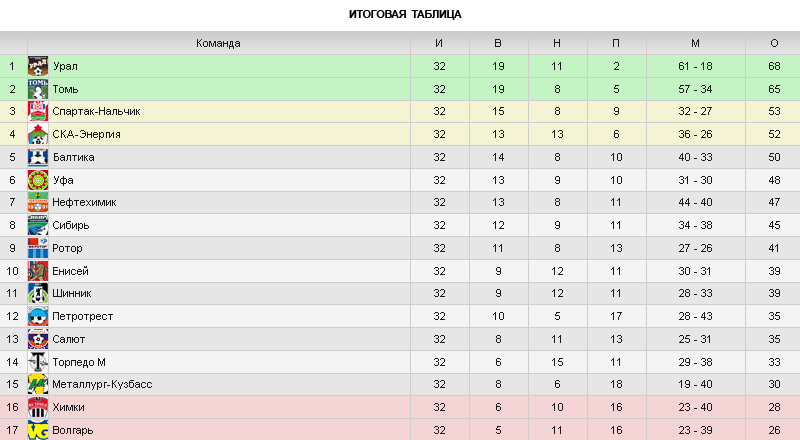Click the Томь club crest icon
800x440 pixels.
pos(38,89)
